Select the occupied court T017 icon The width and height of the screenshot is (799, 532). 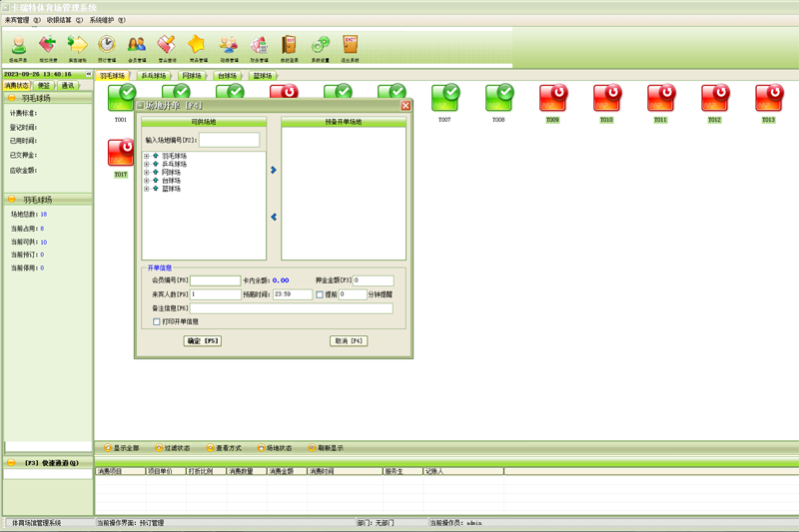121,153
